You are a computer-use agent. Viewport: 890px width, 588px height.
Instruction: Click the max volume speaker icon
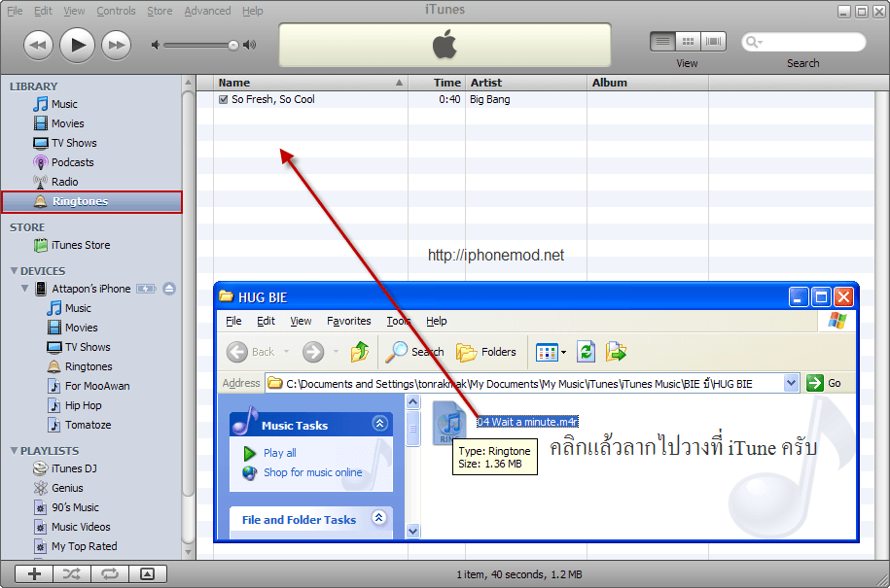pyautogui.click(x=249, y=45)
